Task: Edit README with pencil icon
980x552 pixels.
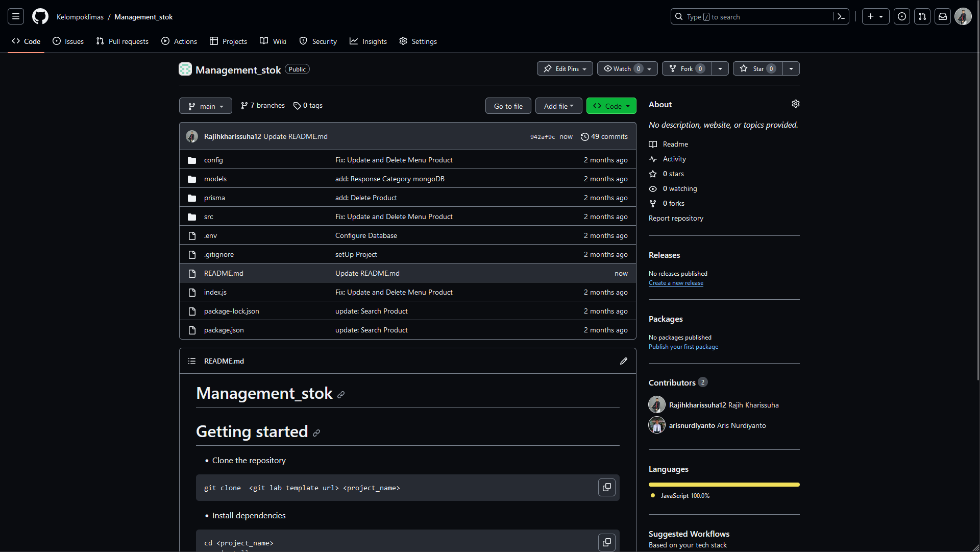Action: tap(623, 361)
